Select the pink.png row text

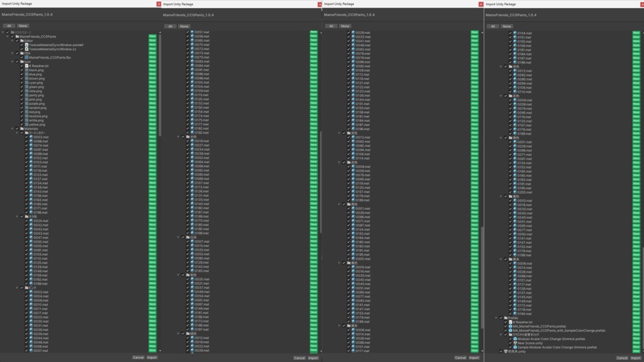(x=35, y=99)
